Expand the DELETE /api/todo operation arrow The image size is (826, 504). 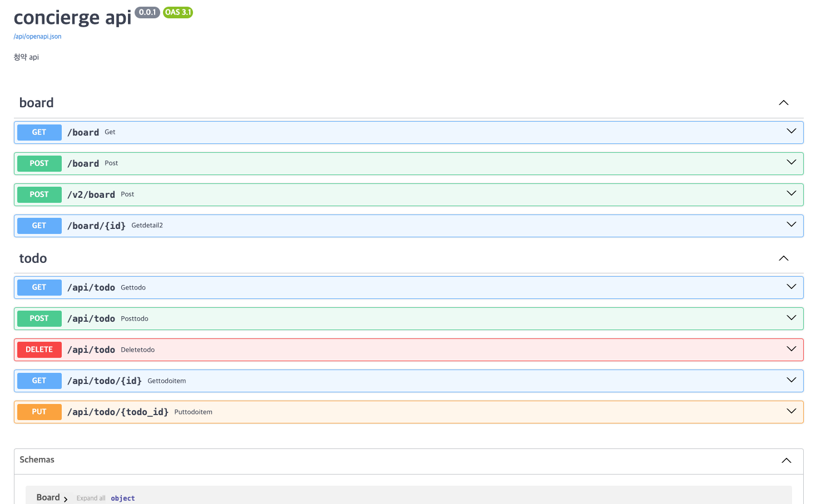(x=792, y=349)
